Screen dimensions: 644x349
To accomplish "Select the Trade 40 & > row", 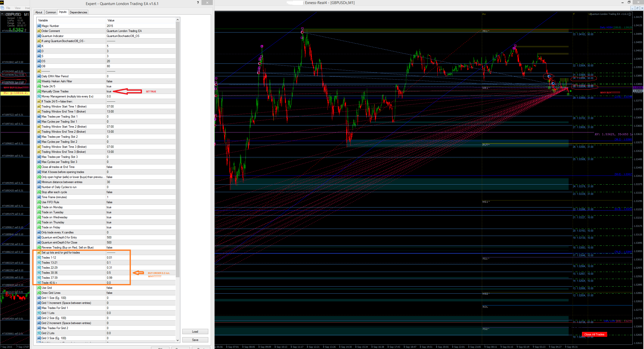I will tap(106, 283).
